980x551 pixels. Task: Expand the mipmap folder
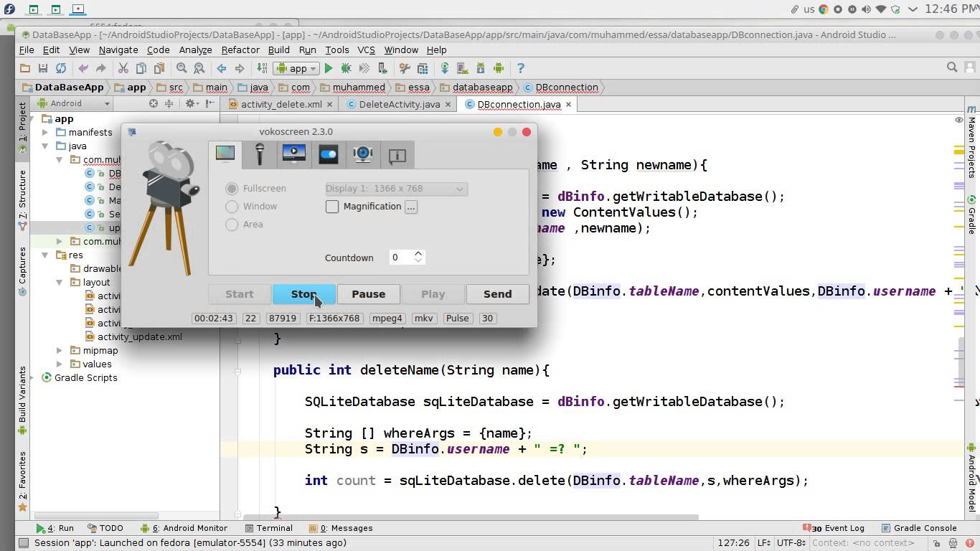[x=60, y=351]
